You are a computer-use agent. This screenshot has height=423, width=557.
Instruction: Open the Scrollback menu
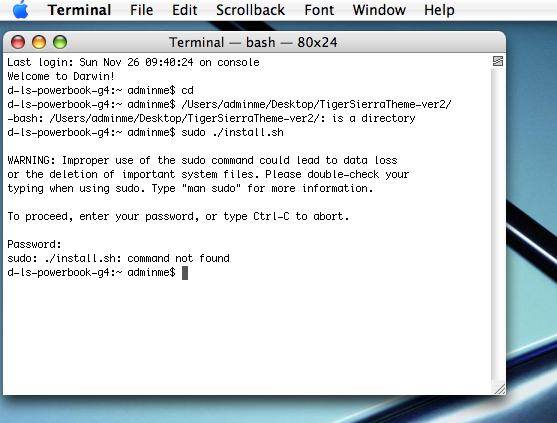point(250,10)
